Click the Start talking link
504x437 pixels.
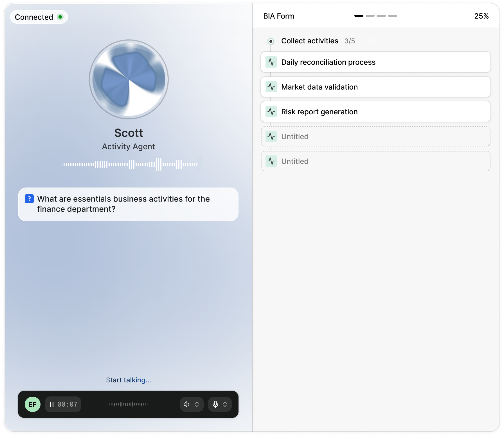tap(129, 380)
